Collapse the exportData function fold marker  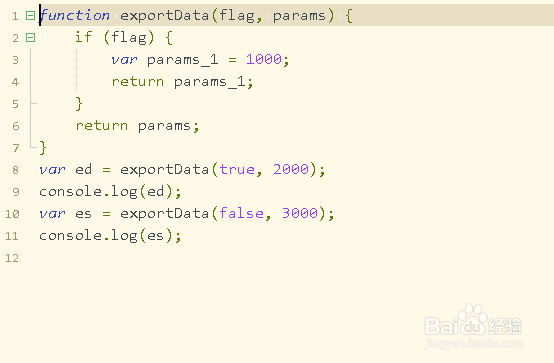pyautogui.click(x=30, y=16)
